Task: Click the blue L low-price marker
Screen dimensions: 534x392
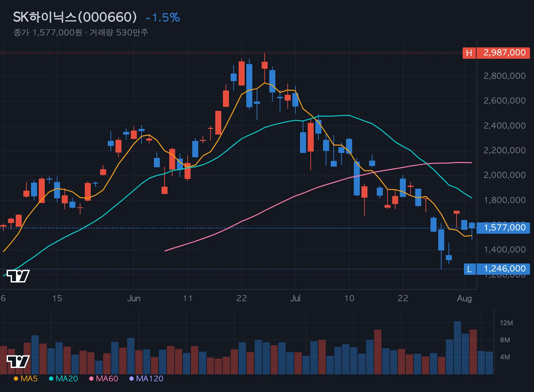Action: tap(470, 269)
